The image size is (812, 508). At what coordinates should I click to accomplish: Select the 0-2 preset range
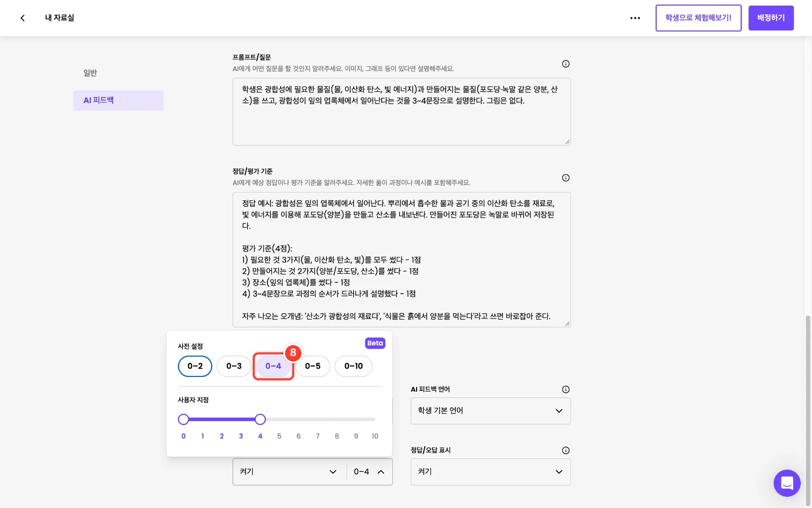tap(195, 366)
